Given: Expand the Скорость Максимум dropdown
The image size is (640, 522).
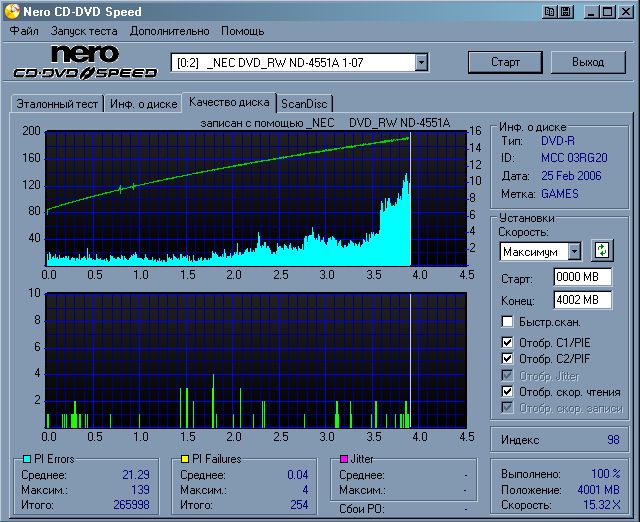Looking at the screenshot, I should [x=574, y=251].
